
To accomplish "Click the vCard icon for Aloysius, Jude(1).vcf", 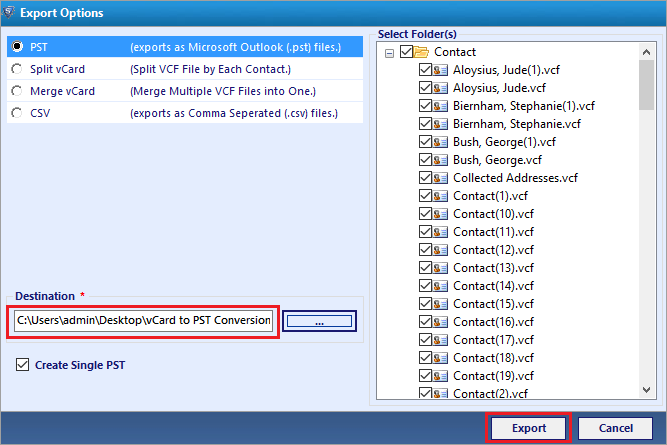I will pyautogui.click(x=440, y=70).
